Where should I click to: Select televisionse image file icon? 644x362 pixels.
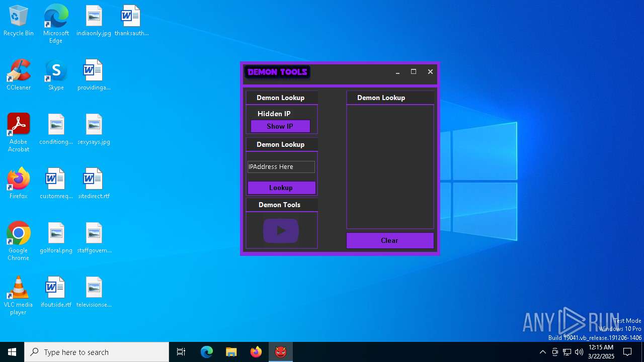[94, 293]
